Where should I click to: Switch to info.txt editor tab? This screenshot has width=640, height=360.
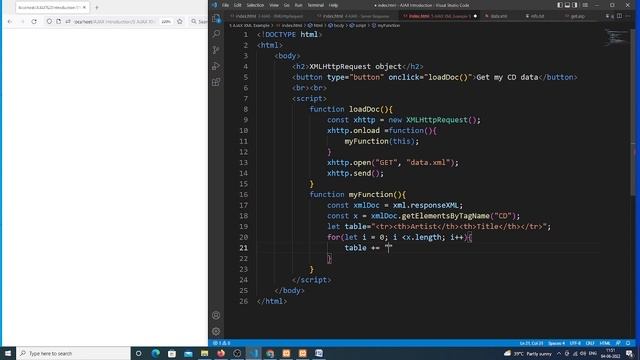tap(537, 16)
